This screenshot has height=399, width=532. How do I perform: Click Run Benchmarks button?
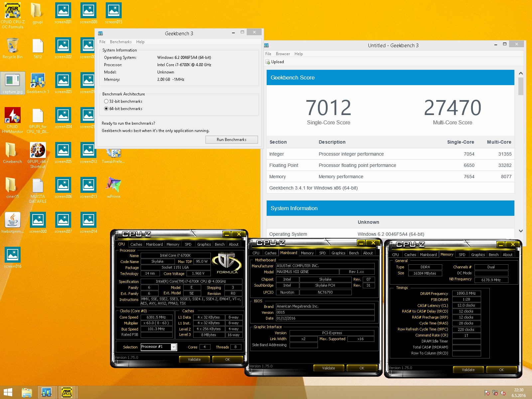pos(231,140)
